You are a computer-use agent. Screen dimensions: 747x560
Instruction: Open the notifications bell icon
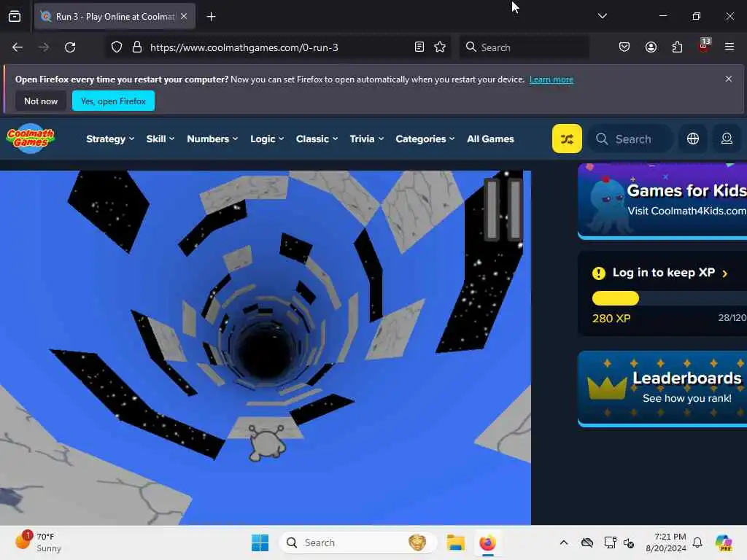tap(697, 542)
